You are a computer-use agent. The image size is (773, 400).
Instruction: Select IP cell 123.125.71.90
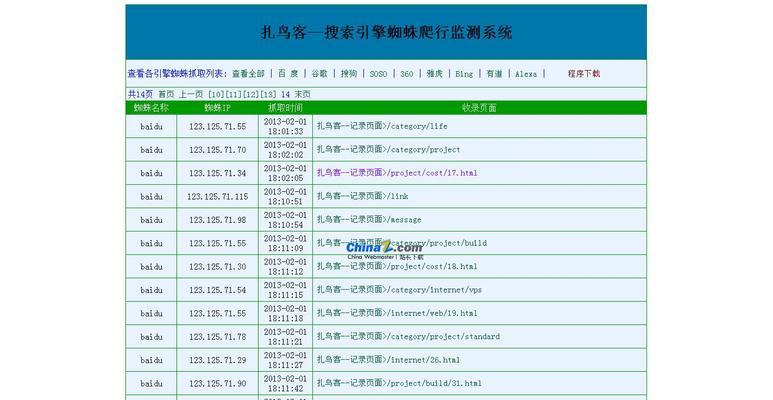217,383
